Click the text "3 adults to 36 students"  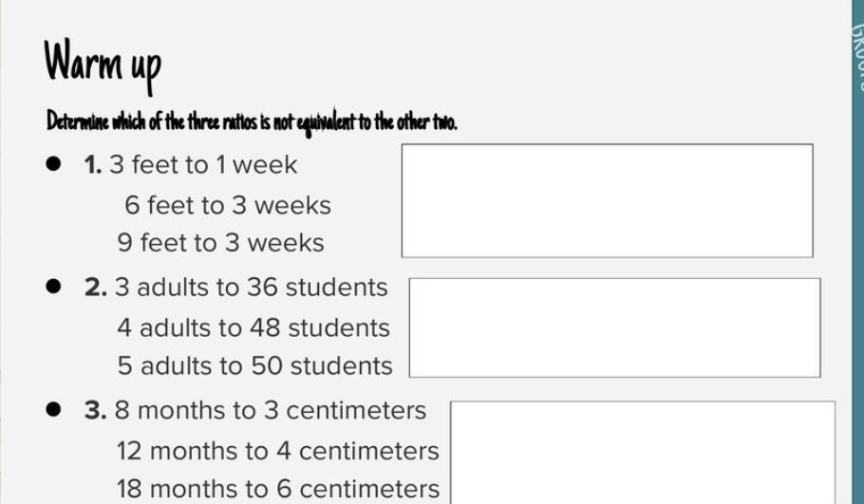[252, 288]
